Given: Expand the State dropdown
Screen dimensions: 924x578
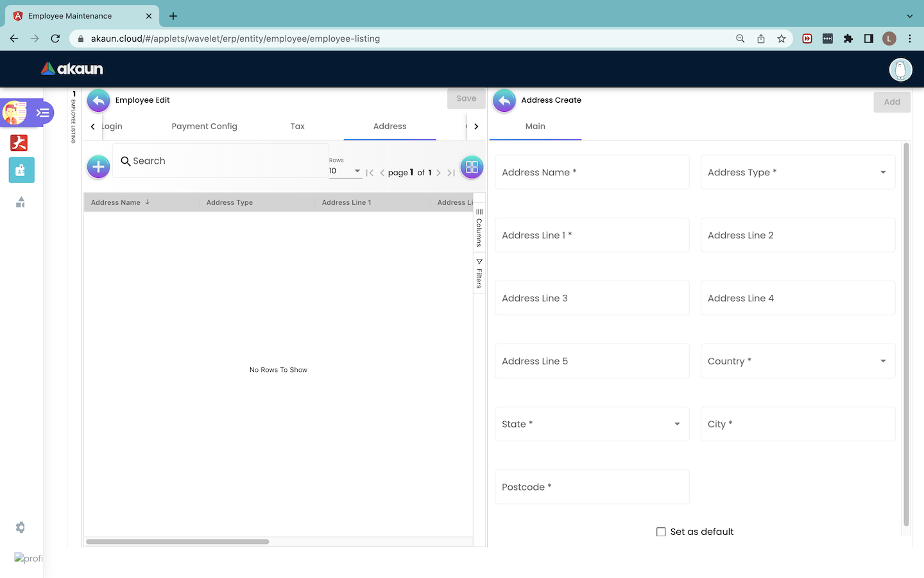Looking at the screenshot, I should pos(592,424).
